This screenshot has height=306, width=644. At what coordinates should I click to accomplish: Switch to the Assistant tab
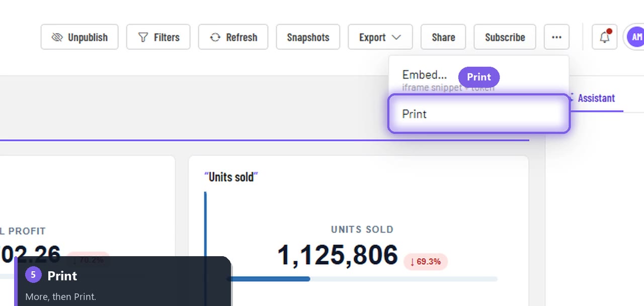tap(595, 98)
